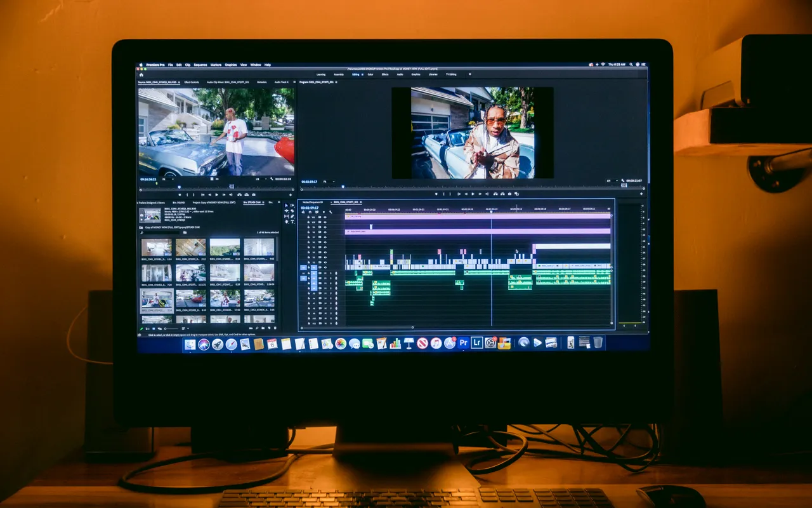Open Source monitor Fit zoom dropdown
This screenshot has width=812, height=508.
[168, 179]
